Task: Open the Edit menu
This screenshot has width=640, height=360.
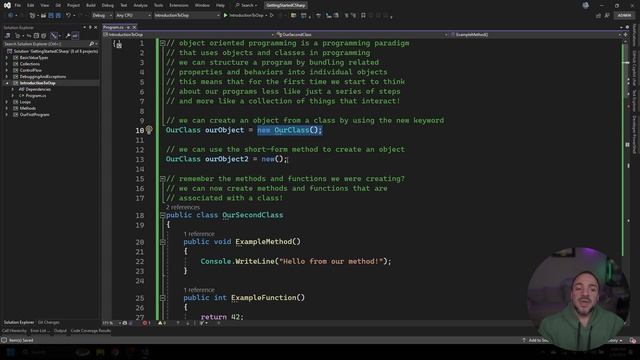Action: [31, 5]
